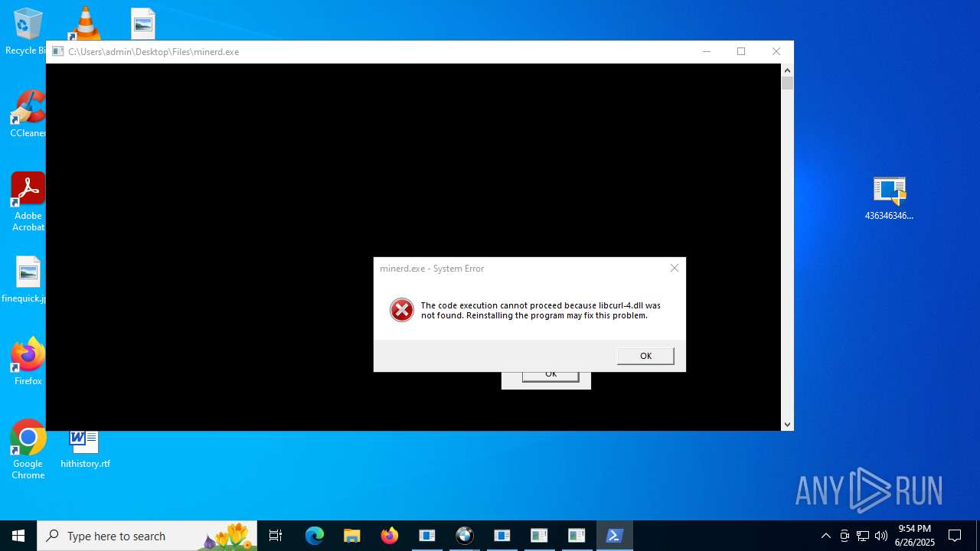This screenshot has width=980, height=551.
Task: Click the libcurl-4.dll error message text
Action: (541, 310)
